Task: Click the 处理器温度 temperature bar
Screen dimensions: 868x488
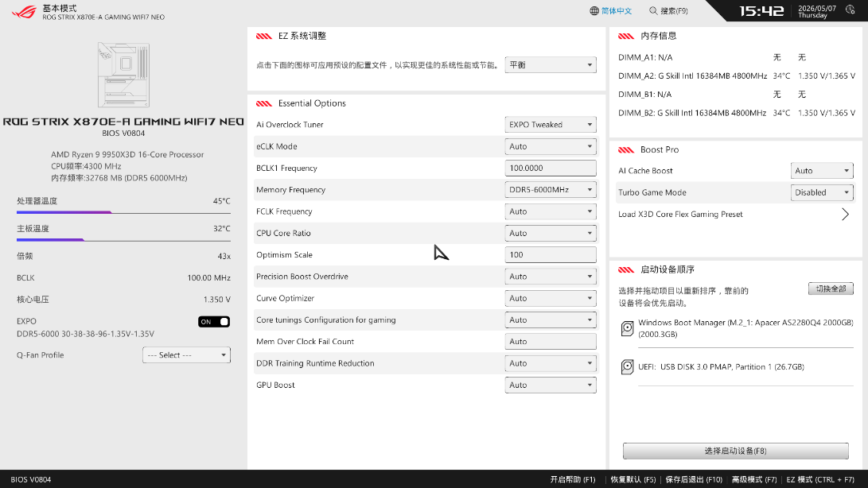Action: tap(123, 212)
